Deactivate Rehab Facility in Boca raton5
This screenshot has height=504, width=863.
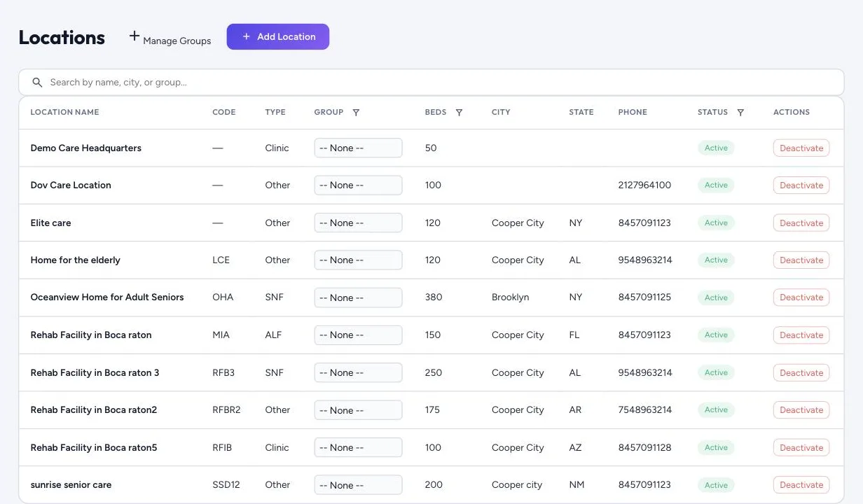[x=801, y=447]
